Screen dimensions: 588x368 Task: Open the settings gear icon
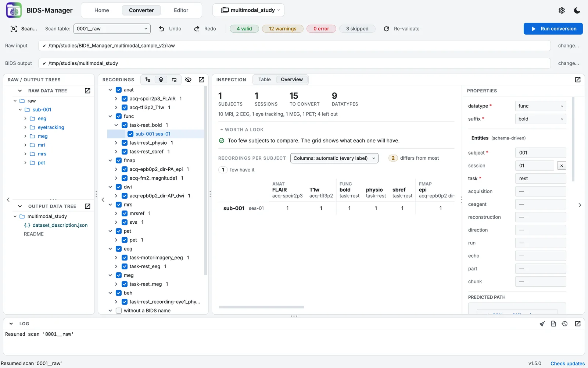562,10
